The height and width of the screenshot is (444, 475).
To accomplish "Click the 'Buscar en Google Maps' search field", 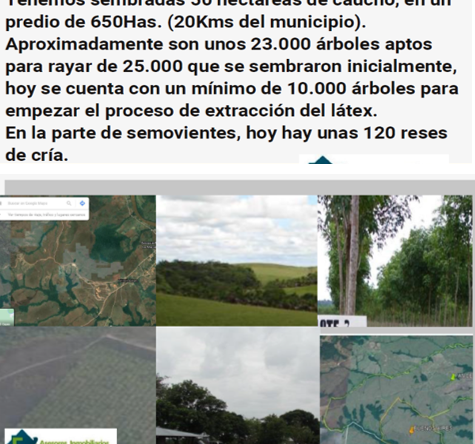I will click(36, 203).
